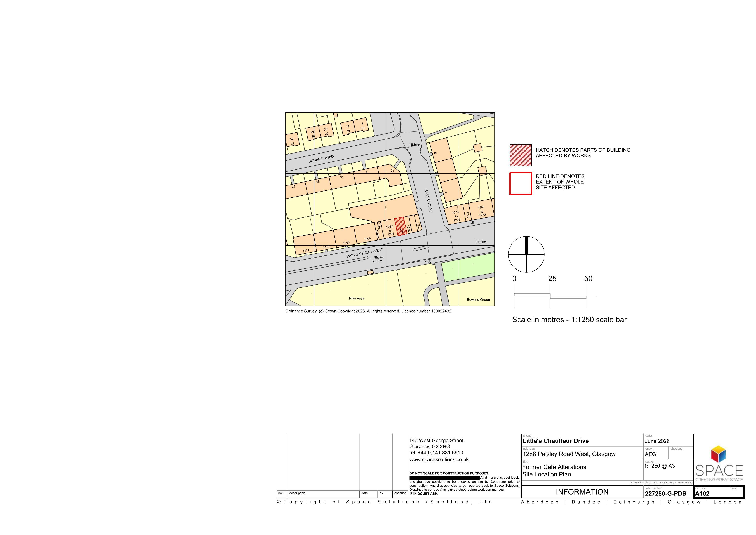The width and height of the screenshot is (756, 535).
Task: Click the 'description' revision column header
Action: (297, 493)
